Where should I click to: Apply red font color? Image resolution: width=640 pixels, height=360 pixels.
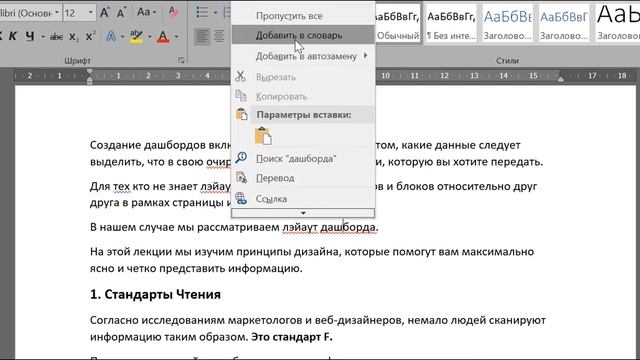coord(163,37)
